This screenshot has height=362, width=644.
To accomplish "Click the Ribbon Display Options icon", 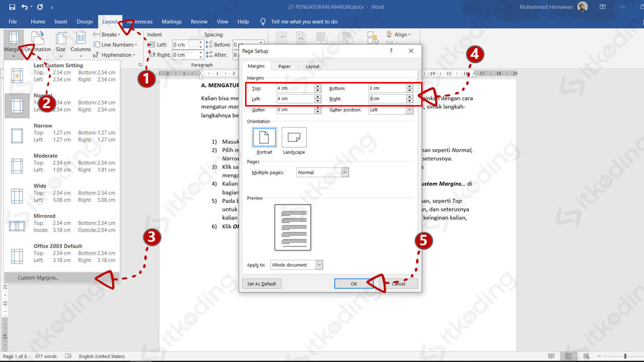I will point(603,7).
